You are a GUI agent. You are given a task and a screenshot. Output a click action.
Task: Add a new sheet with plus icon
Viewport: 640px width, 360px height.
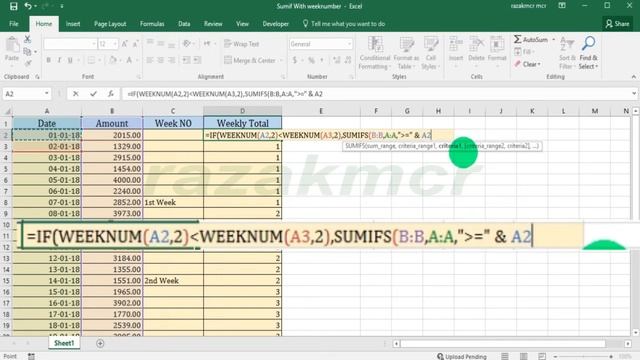[x=100, y=344]
